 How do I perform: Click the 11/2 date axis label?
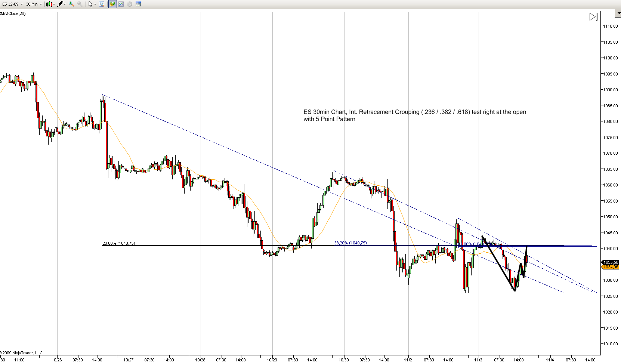408,360
